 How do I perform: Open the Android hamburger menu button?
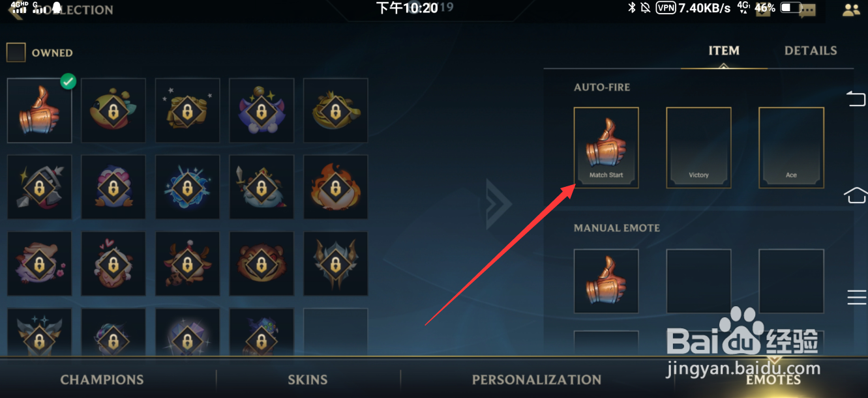point(856,297)
